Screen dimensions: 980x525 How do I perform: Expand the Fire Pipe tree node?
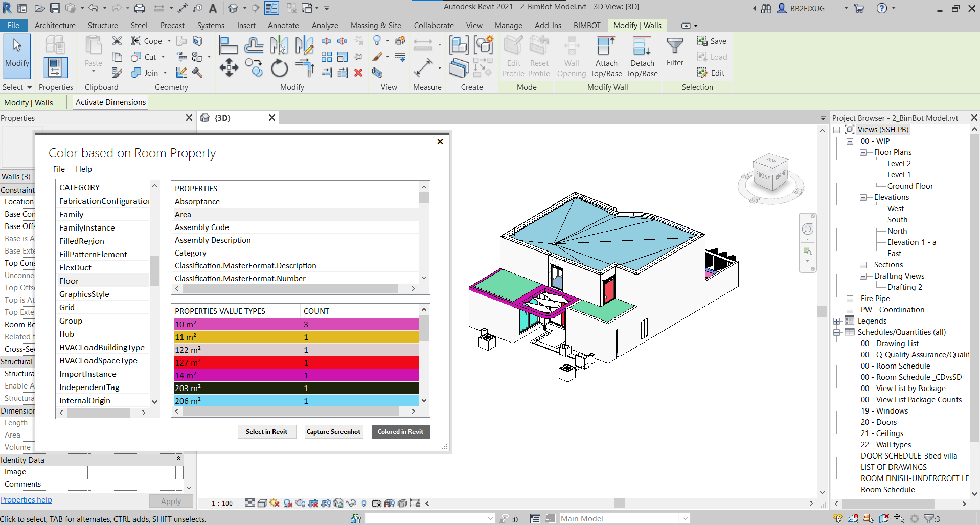click(x=850, y=299)
